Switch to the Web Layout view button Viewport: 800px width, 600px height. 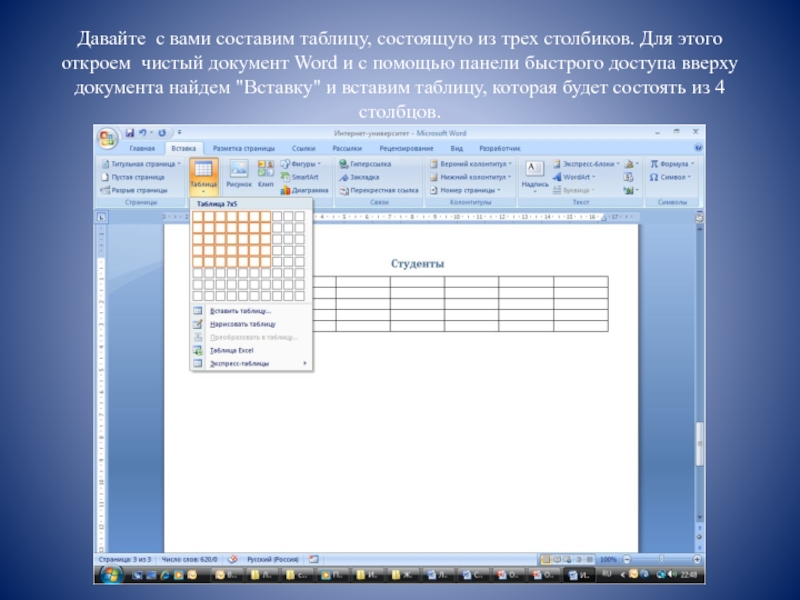coord(567,560)
